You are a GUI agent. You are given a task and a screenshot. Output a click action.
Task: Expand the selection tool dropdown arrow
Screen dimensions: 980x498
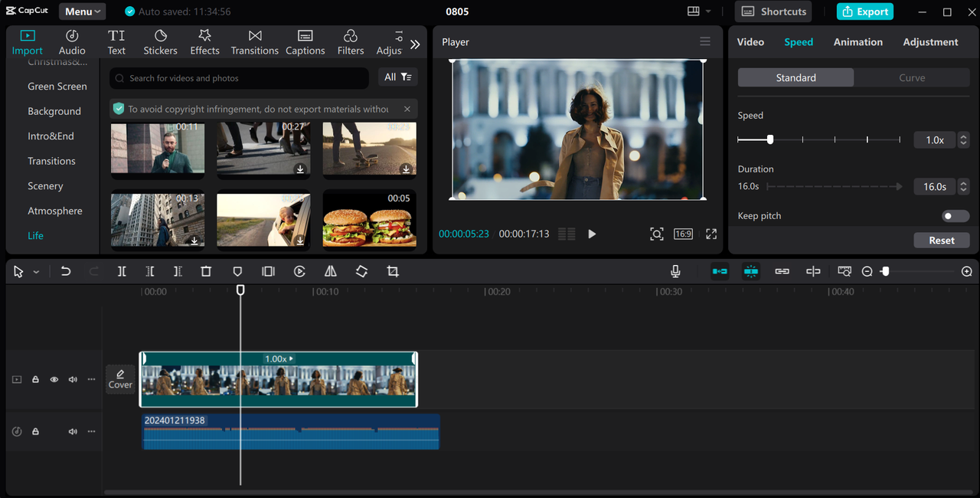[x=36, y=272]
